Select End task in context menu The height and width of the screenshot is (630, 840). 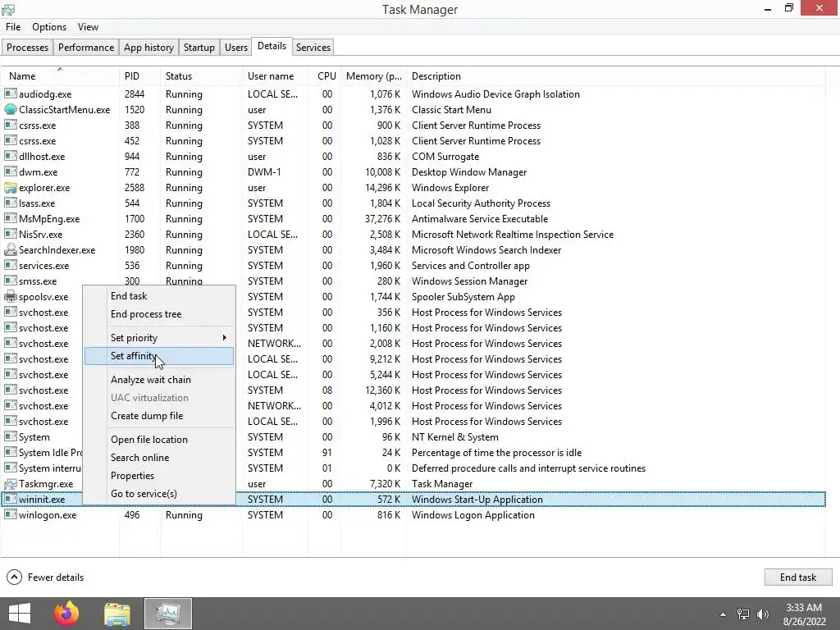click(159, 295)
